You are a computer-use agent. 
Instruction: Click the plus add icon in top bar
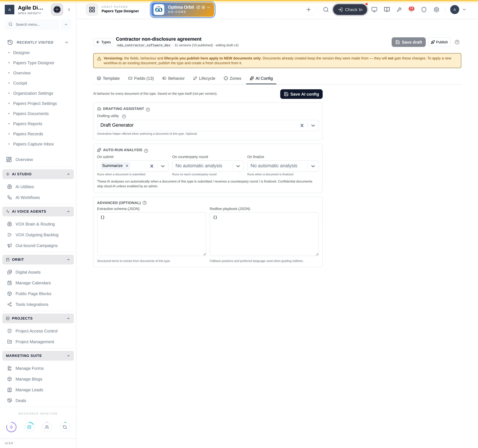(x=308, y=10)
